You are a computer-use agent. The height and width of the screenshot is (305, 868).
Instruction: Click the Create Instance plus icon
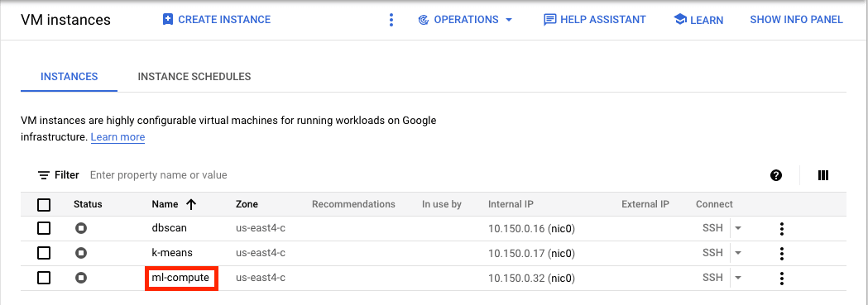[168, 20]
